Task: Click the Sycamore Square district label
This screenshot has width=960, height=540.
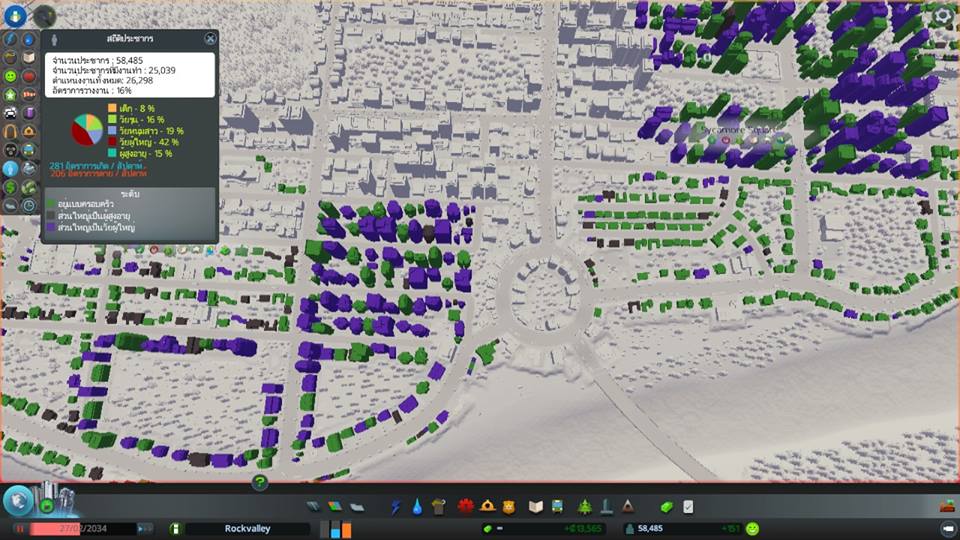Action: coord(737,130)
